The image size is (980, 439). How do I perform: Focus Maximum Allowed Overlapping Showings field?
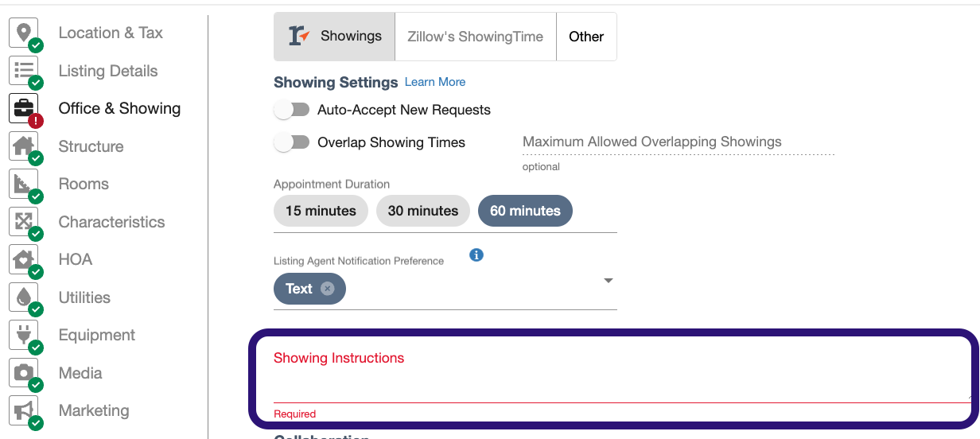tap(679, 142)
